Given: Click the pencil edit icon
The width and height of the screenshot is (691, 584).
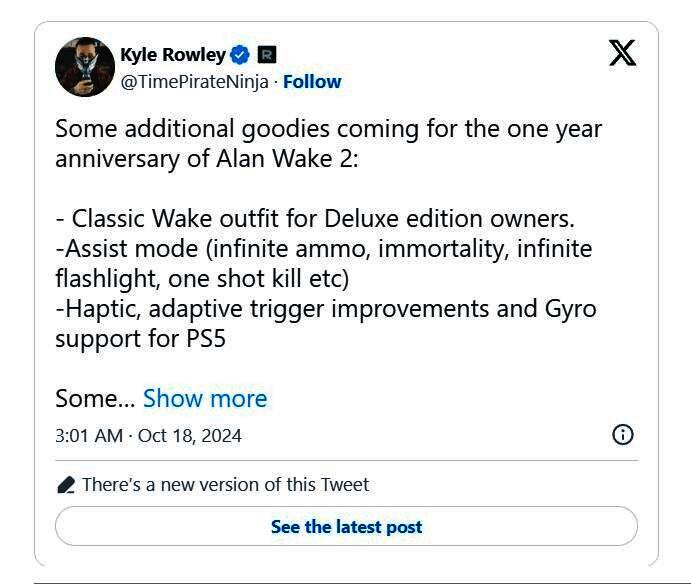Looking at the screenshot, I should coord(66,485).
